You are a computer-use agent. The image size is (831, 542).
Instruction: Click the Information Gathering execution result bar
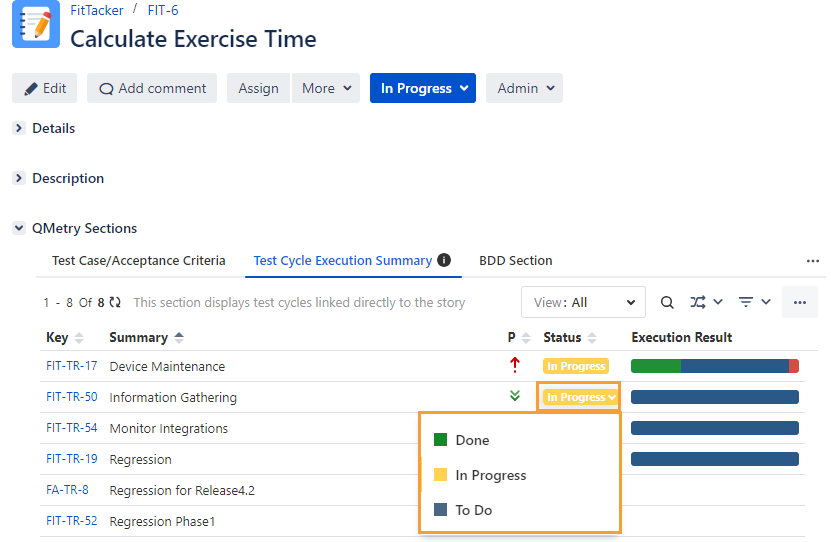[x=714, y=397]
